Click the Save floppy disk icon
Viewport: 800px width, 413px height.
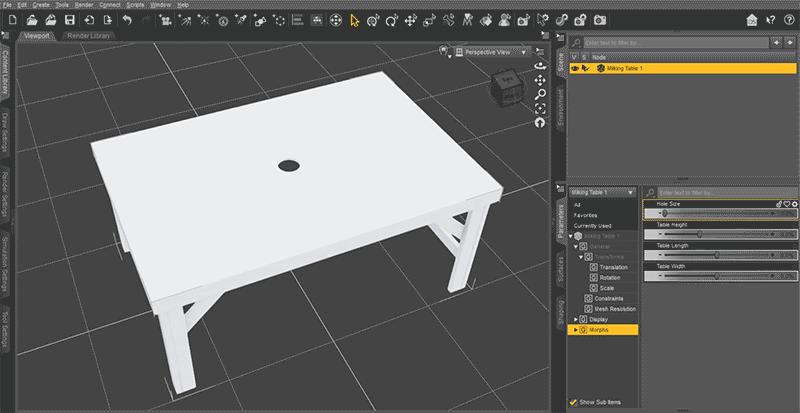pyautogui.click(x=69, y=20)
